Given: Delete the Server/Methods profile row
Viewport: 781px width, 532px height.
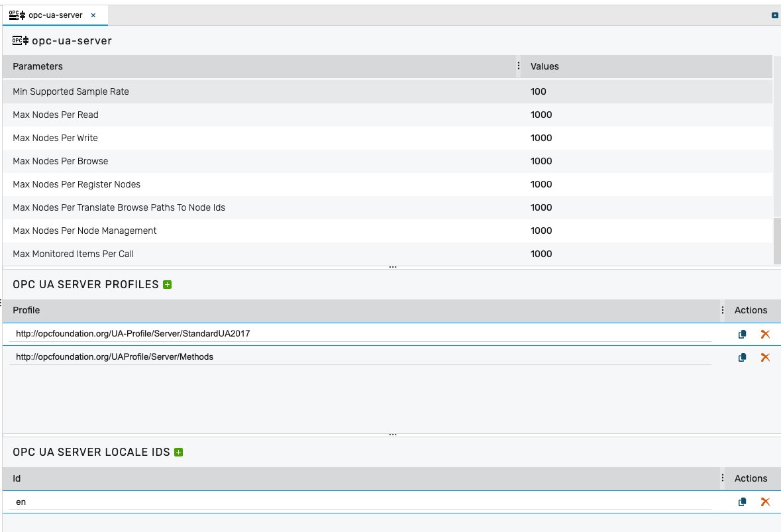Looking at the screenshot, I should pyautogui.click(x=765, y=358).
